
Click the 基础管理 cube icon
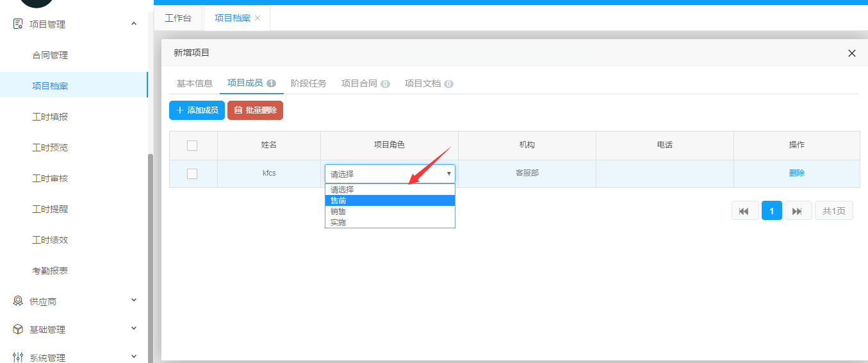coord(18,329)
